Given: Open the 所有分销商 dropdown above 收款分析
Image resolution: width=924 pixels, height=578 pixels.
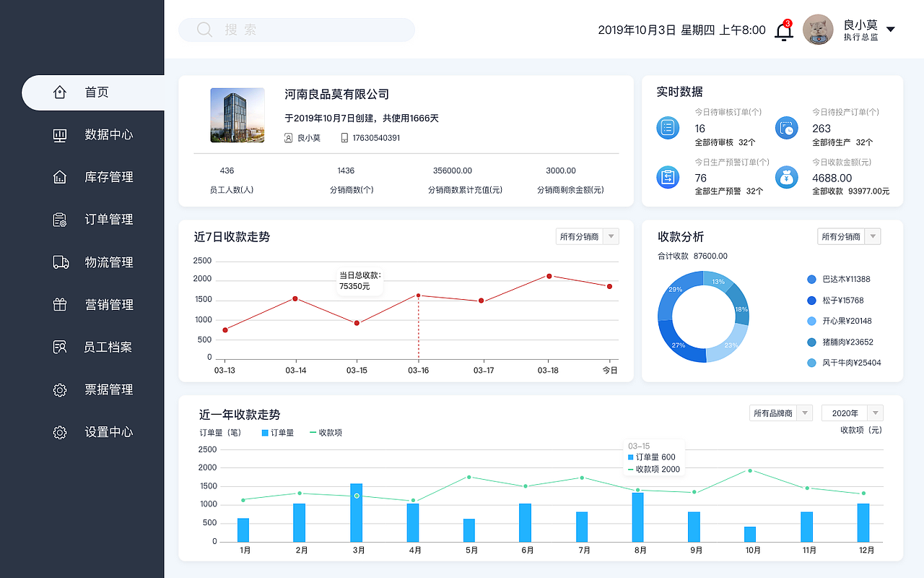Looking at the screenshot, I should (848, 236).
